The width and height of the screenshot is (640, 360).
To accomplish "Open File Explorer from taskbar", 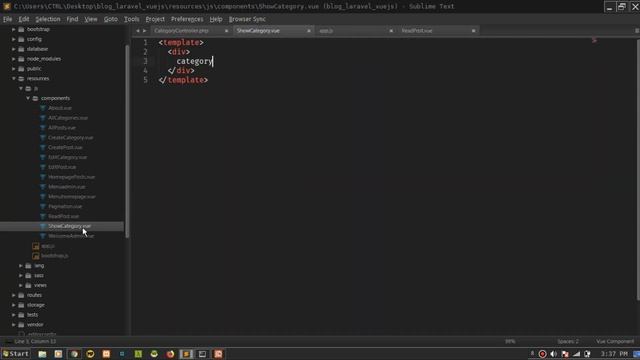I will coord(42,354).
